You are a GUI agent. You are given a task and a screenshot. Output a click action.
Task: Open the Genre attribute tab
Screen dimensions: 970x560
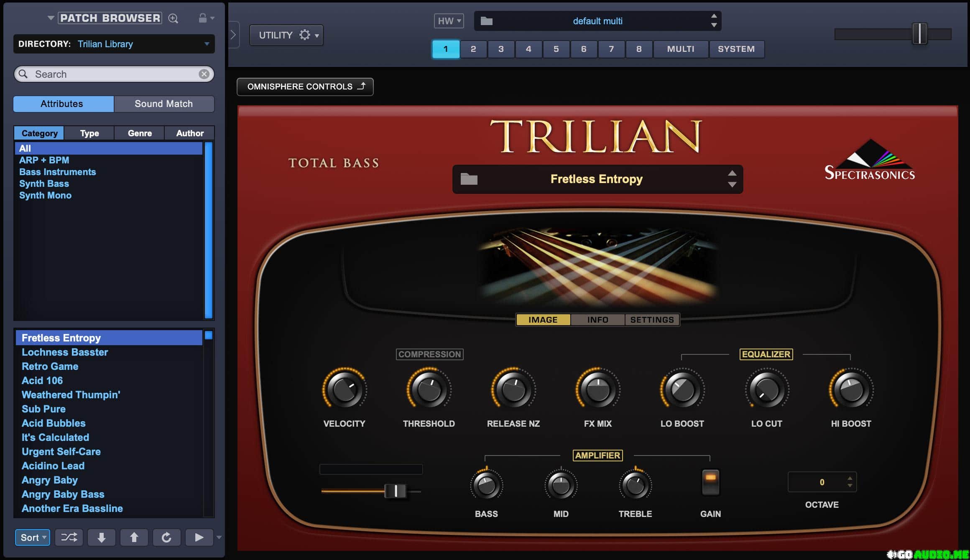pos(140,133)
